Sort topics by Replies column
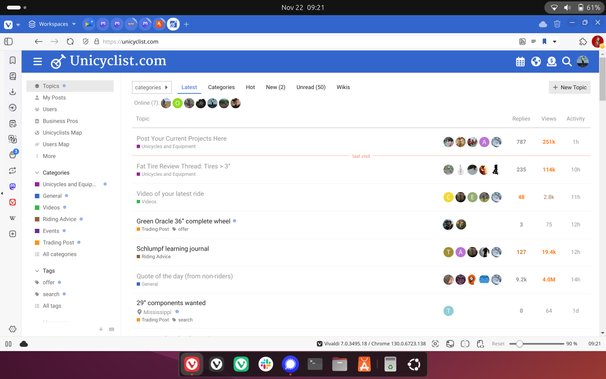Image resolution: width=606 pixels, height=379 pixels. pos(521,119)
